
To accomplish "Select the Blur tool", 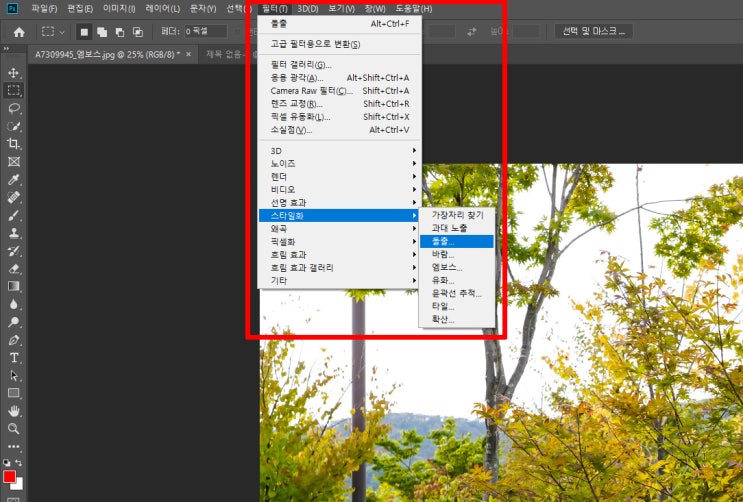I will tap(13, 304).
